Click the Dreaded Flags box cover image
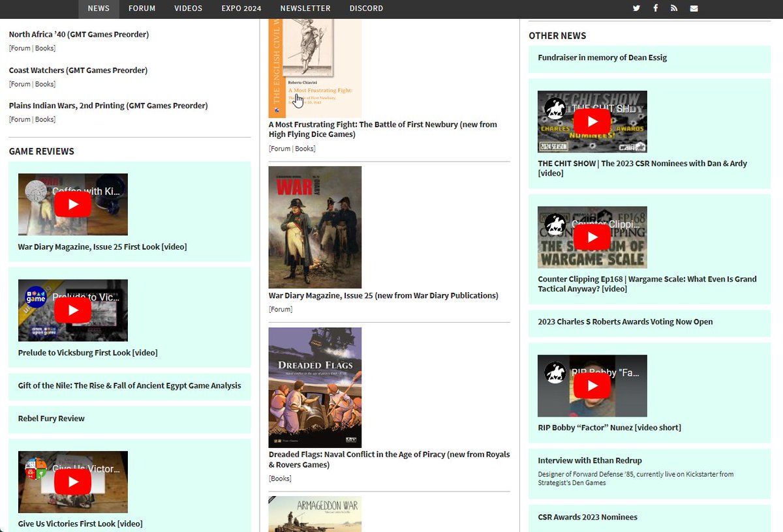The image size is (783, 532). (315, 388)
